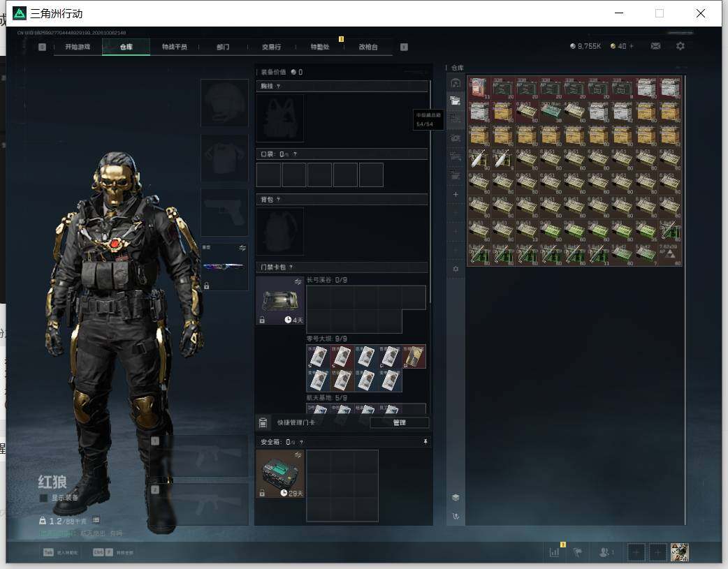Click the help question mark beside 背包
This screenshot has width=728, height=569.
pos(278,200)
